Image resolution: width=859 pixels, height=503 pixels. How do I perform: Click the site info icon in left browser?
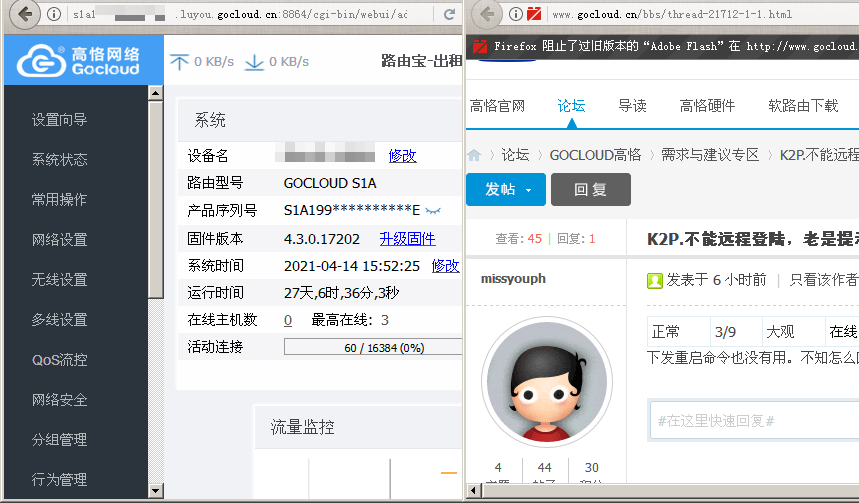[x=54, y=14]
